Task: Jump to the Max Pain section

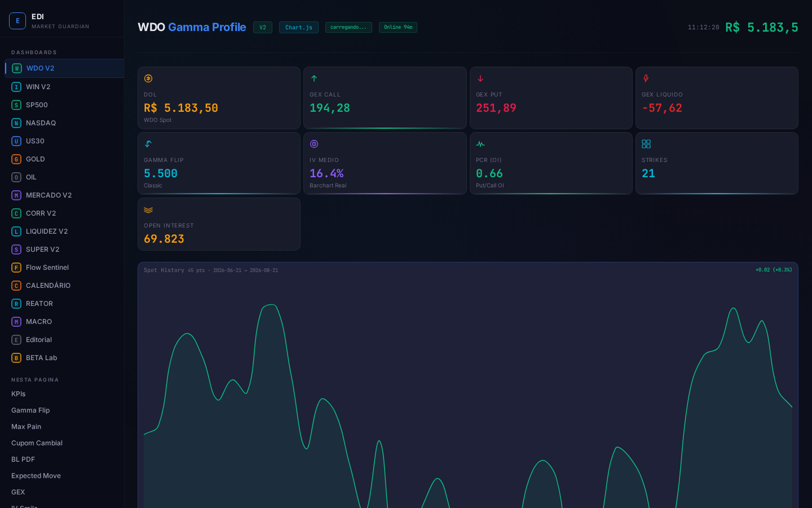Action: (x=26, y=427)
